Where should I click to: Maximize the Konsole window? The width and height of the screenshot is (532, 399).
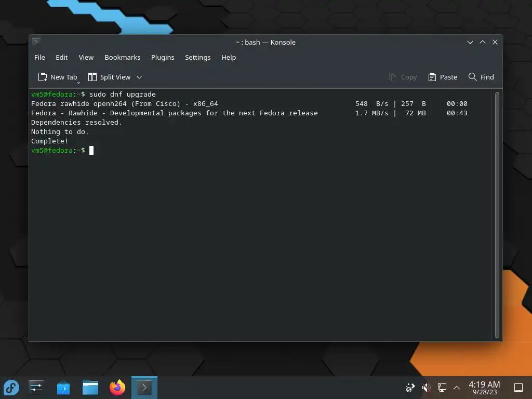(483, 42)
